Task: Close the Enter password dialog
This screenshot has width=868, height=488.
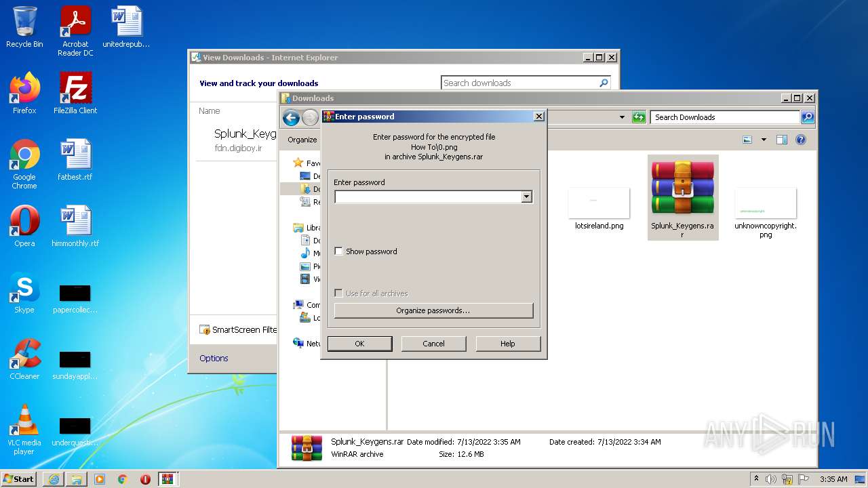Action: coord(539,117)
